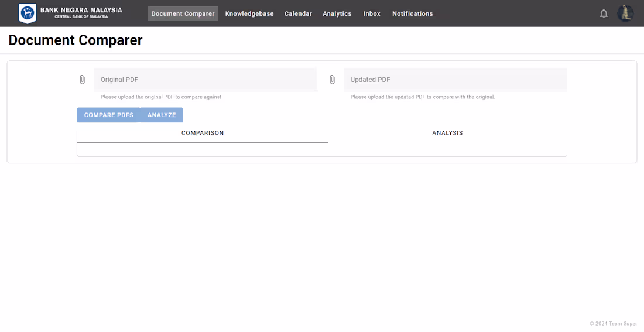Go to the Calendar page

point(298,13)
